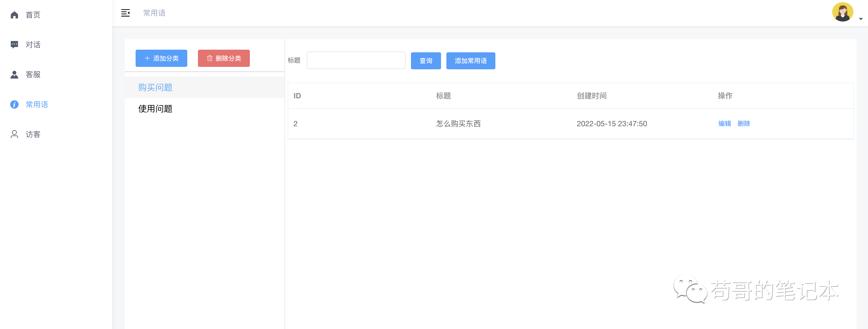The image size is (868, 329).
Task: Click the 怎么购买东西 title cell
Action: (x=458, y=124)
